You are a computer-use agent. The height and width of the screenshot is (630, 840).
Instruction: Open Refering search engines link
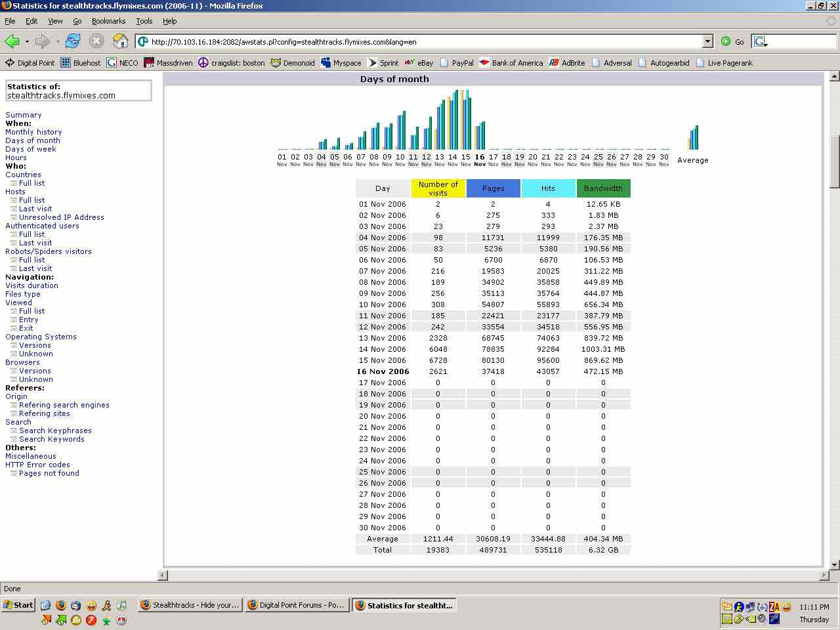[x=64, y=405]
